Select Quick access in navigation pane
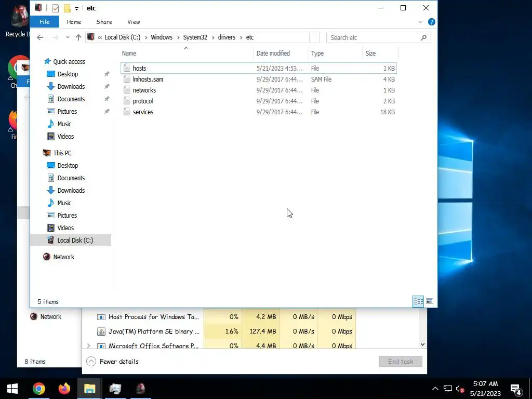Viewport: 532px width, 399px height. [x=69, y=61]
